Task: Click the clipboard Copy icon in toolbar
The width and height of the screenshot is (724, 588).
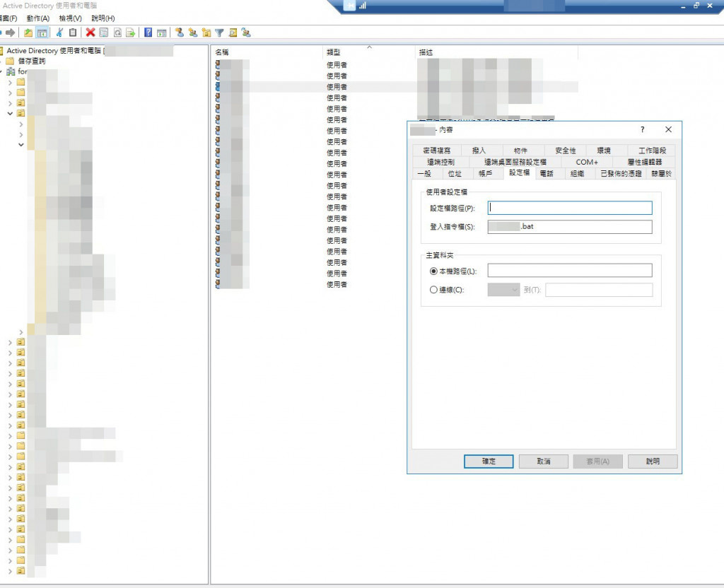Action: click(73, 33)
